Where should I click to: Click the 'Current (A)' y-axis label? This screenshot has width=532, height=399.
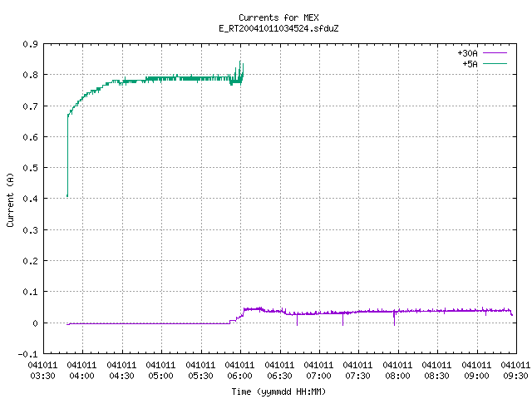coord(10,199)
